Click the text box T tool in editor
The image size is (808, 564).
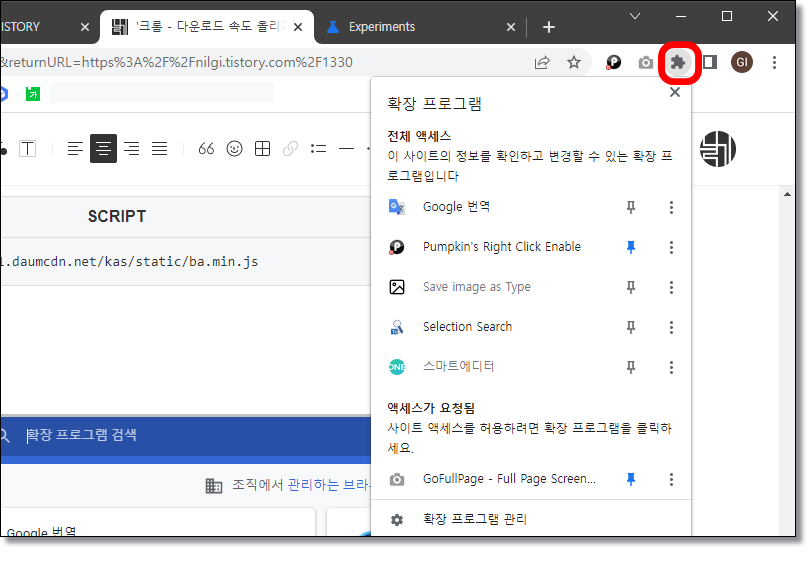27,149
